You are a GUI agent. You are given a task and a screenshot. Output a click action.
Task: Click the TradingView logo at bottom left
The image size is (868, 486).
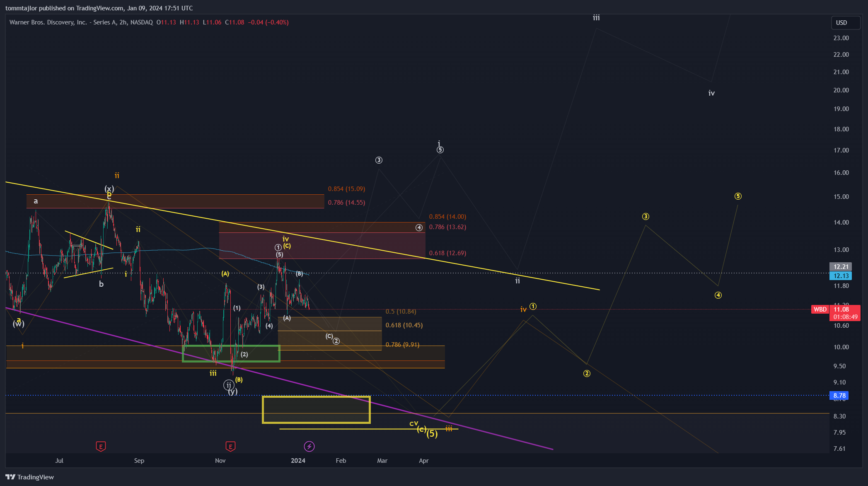(30, 477)
